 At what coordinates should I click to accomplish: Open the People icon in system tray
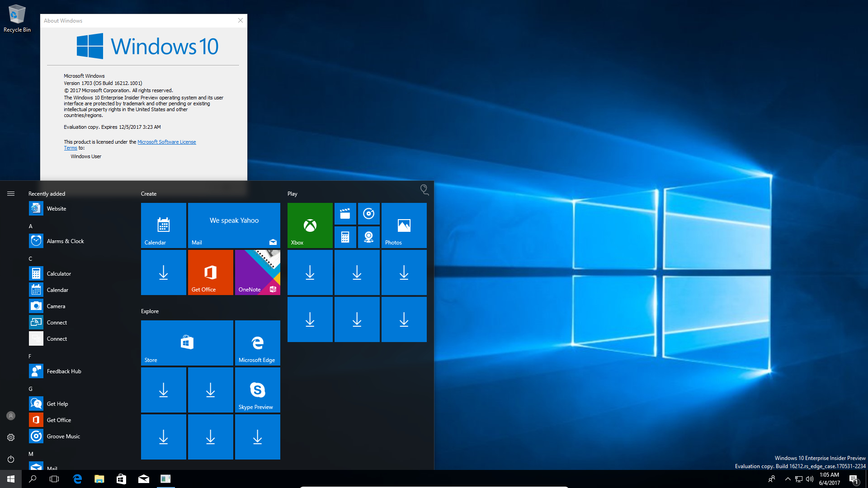(x=772, y=479)
